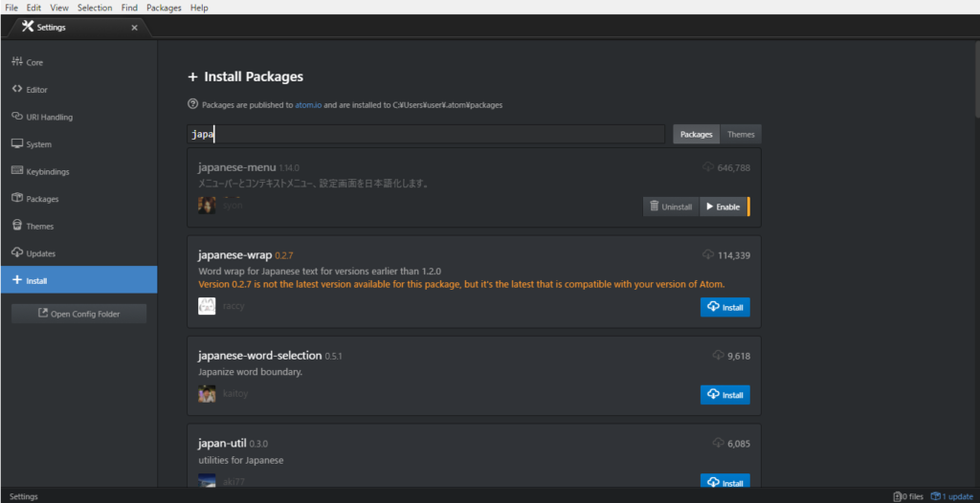Viewport: 980px width, 503px height.
Task: Click the Settings label in status bar
Action: point(24,496)
